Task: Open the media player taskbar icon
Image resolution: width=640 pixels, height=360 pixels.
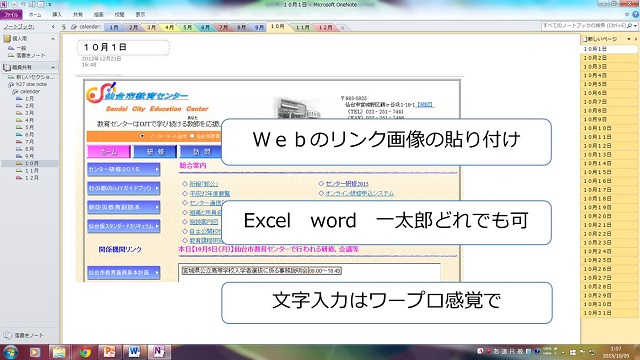Action: (35, 351)
